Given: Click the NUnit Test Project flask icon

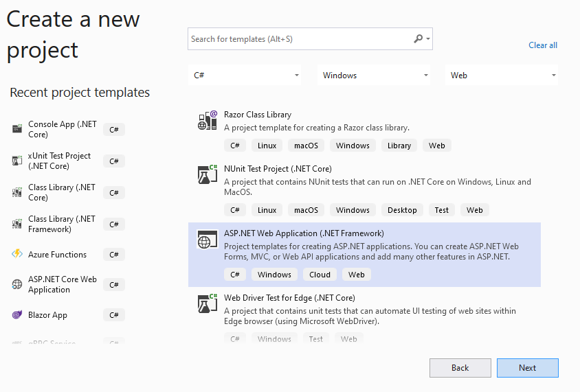Looking at the screenshot, I should [x=208, y=174].
